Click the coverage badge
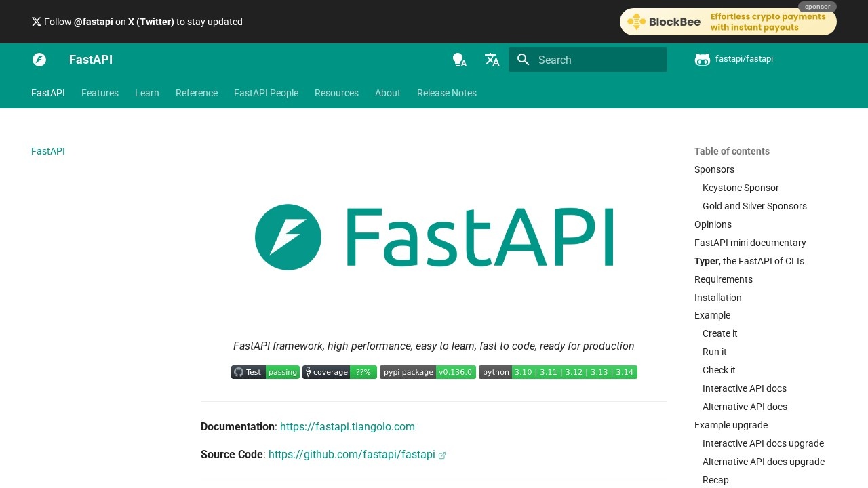 click(340, 372)
